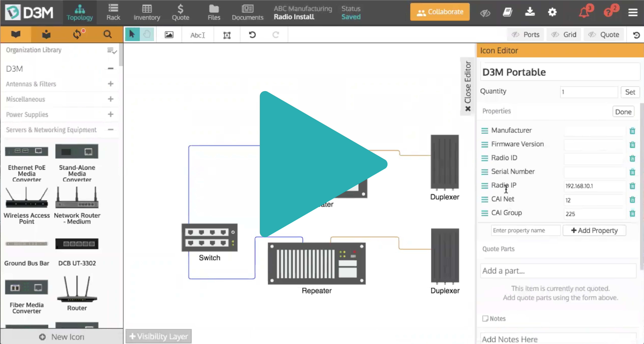Open the notifications bell
Screen dimensions: 644x344
pyautogui.click(x=584, y=12)
